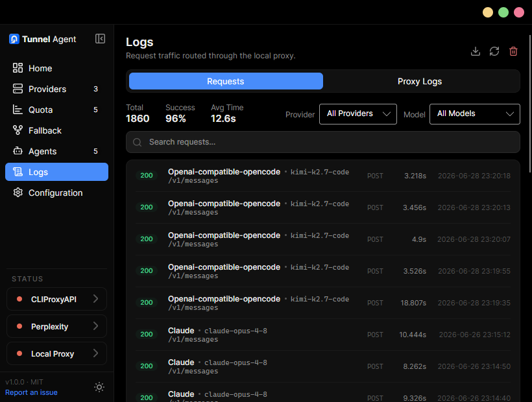Open the Agents section
This screenshot has width=532, height=402.
(x=56, y=151)
